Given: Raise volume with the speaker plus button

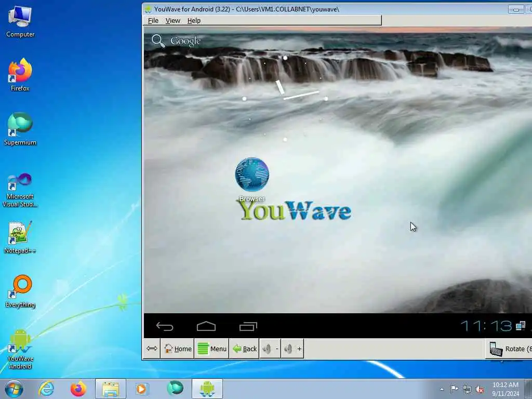Looking at the screenshot, I should pos(292,349).
